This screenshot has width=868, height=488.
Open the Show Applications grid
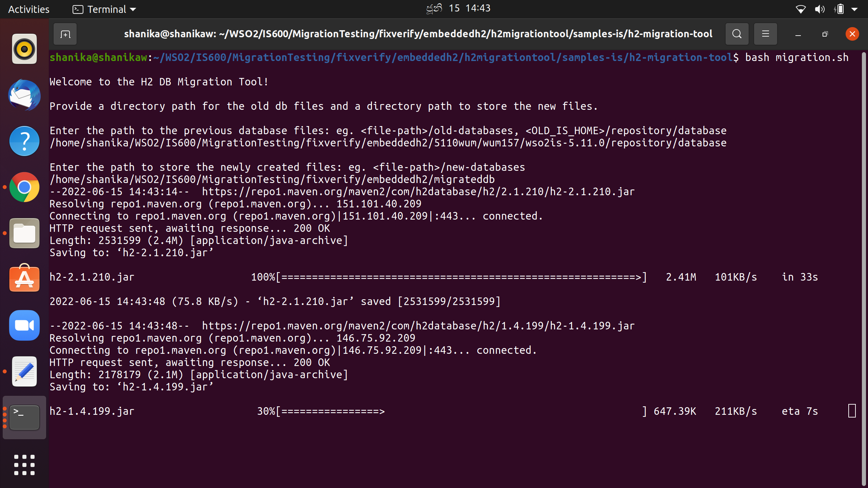(x=24, y=465)
